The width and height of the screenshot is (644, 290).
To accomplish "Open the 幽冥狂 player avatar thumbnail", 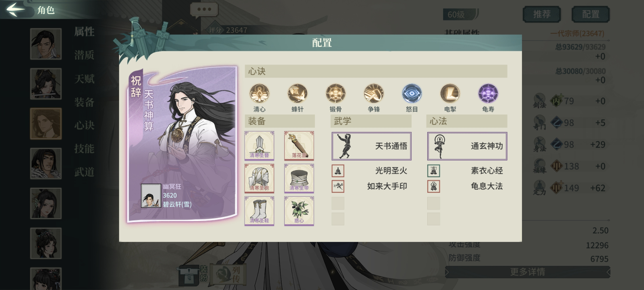I will pyautogui.click(x=151, y=196).
